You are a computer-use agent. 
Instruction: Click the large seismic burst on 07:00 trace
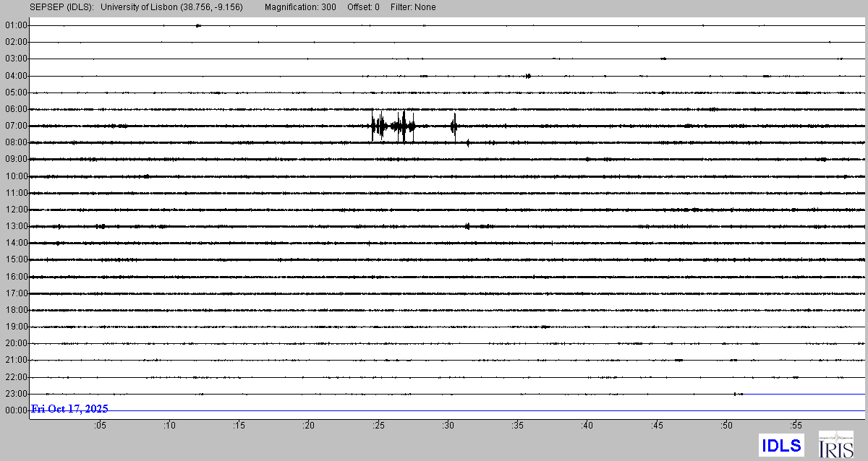pos(394,126)
